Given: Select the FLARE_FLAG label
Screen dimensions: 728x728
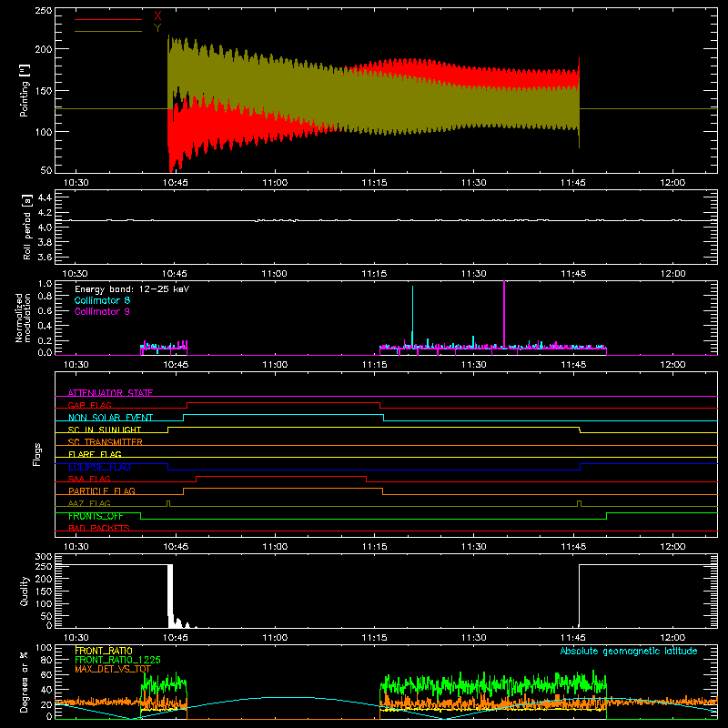Looking at the screenshot, I should point(95,454).
